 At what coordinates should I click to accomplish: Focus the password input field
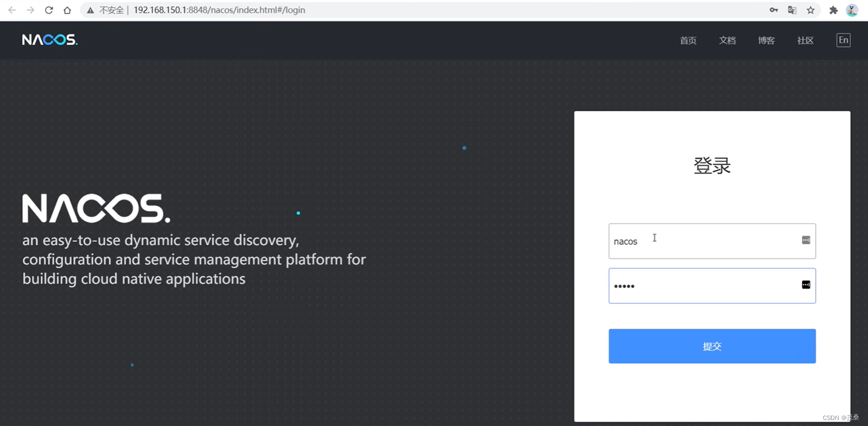click(712, 286)
